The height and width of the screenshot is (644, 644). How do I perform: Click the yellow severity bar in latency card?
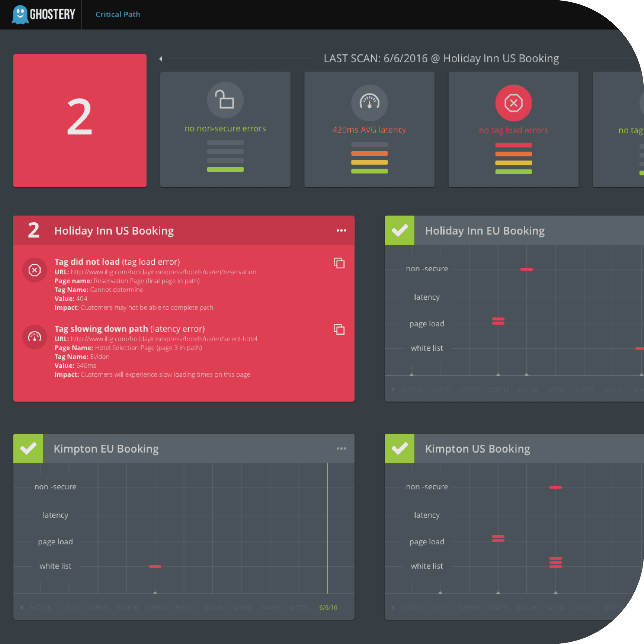[x=369, y=162]
